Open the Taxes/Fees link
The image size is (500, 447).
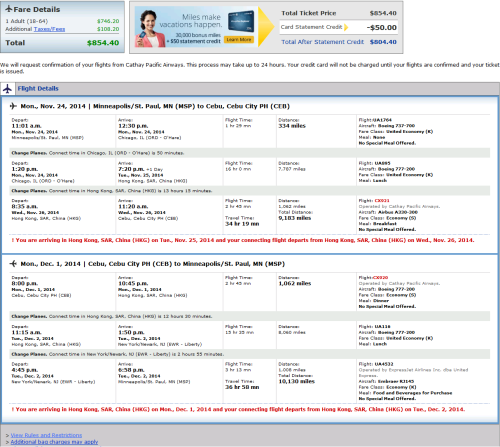click(49, 29)
